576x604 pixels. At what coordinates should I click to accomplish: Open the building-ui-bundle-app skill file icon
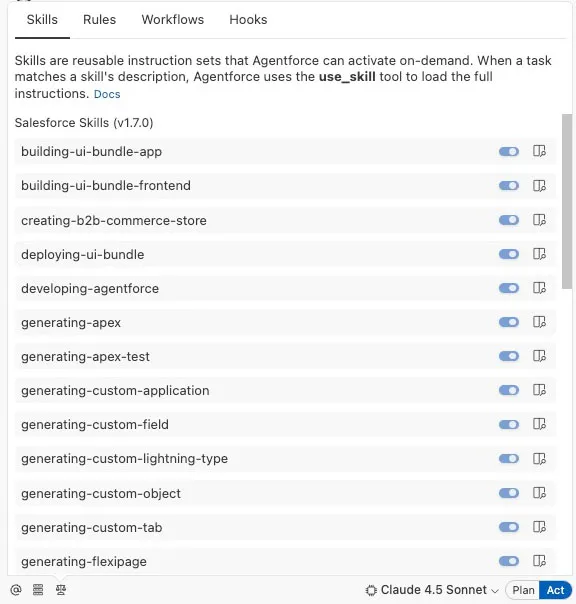[539, 151]
